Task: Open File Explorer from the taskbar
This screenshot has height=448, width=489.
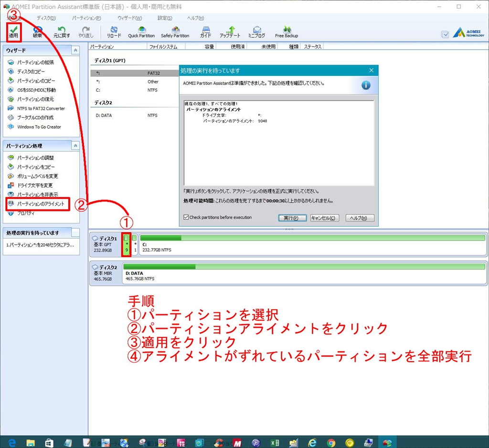Action: [x=31, y=442]
